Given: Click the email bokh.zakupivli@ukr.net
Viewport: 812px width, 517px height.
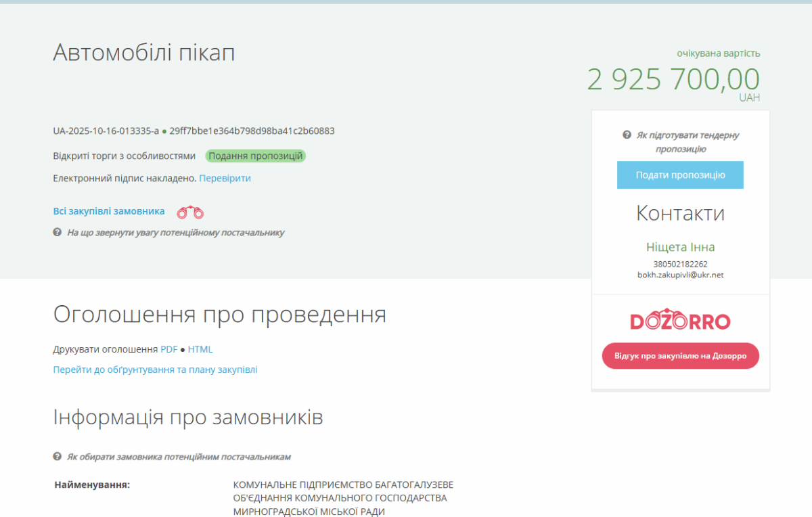Looking at the screenshot, I should tap(680, 275).
